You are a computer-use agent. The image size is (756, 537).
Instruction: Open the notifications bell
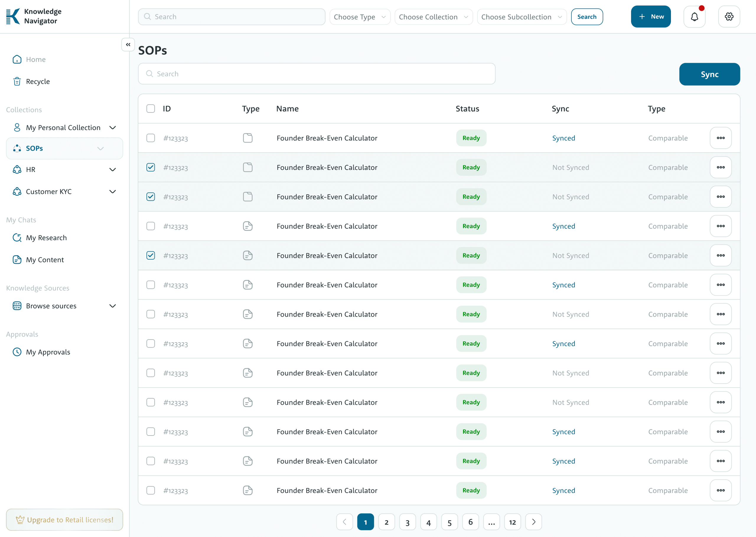[694, 17]
